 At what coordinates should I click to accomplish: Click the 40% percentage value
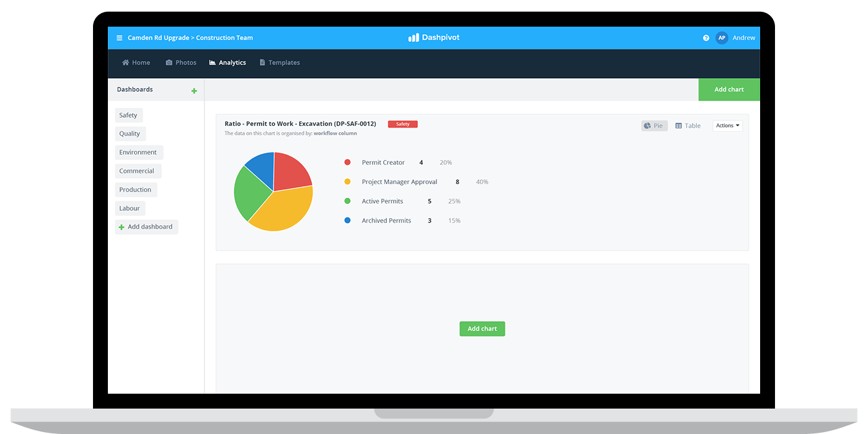tap(482, 182)
